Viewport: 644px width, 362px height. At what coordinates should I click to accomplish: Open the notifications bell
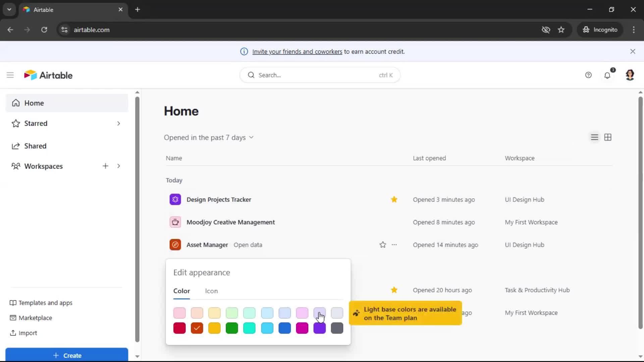(x=607, y=75)
